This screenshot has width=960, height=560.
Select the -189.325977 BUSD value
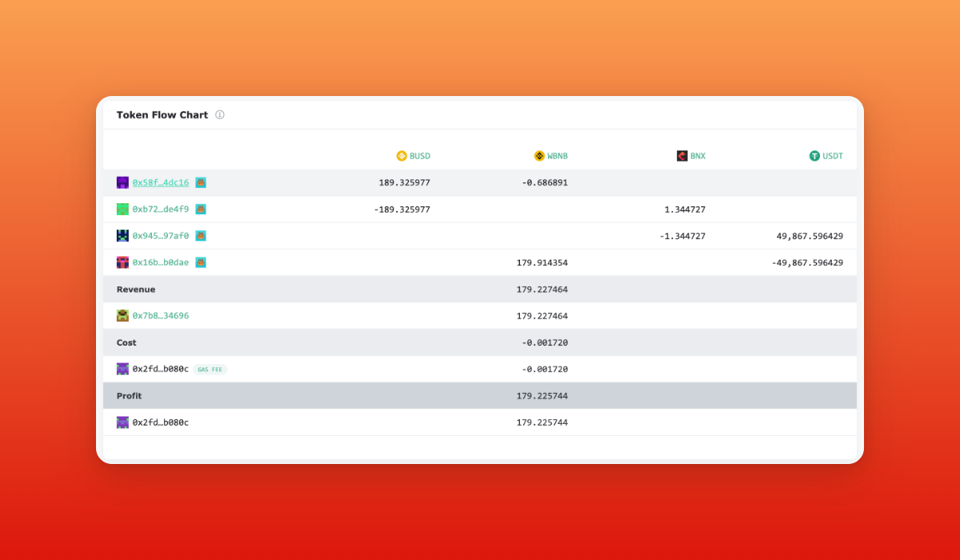click(x=402, y=210)
